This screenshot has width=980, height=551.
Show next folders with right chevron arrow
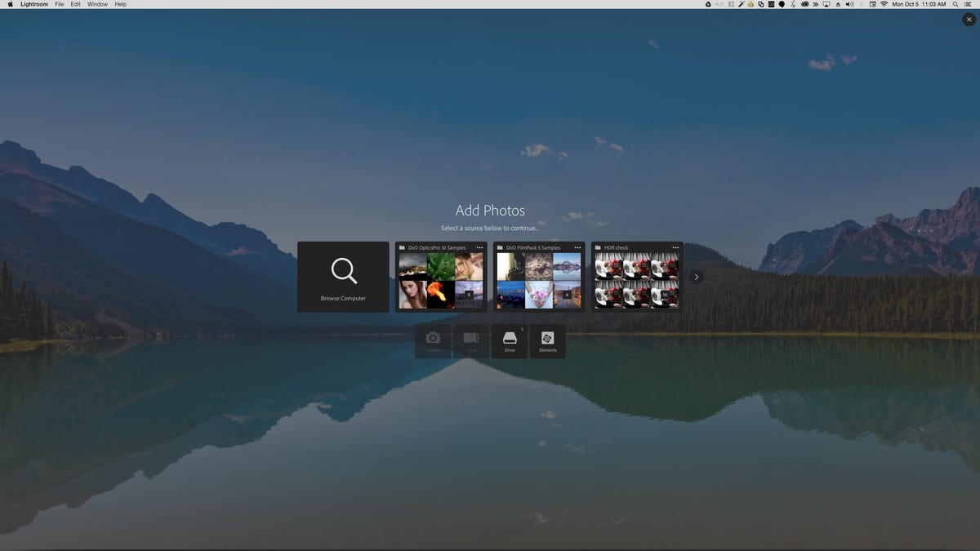tap(696, 277)
